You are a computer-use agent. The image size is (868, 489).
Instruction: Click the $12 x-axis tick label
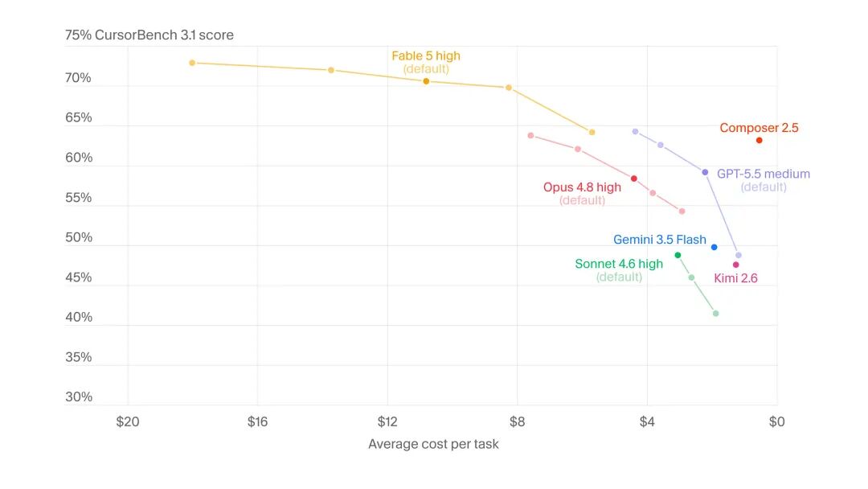[387, 422]
